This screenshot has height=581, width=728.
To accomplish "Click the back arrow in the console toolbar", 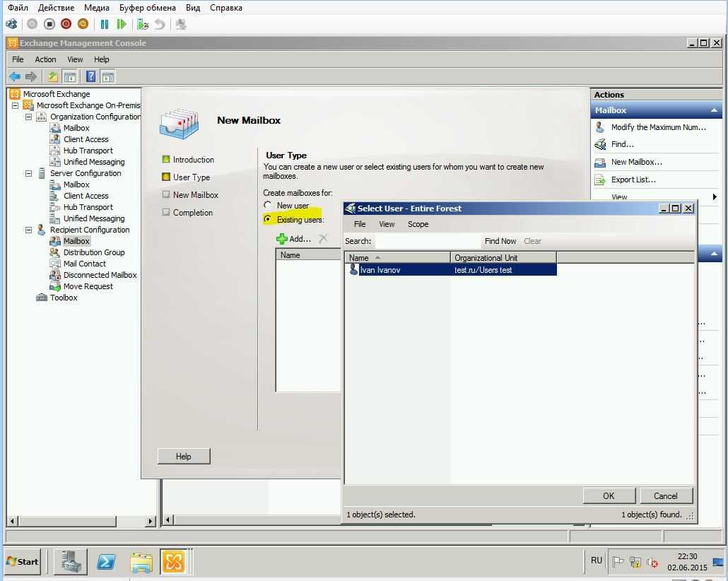I will coord(15,76).
